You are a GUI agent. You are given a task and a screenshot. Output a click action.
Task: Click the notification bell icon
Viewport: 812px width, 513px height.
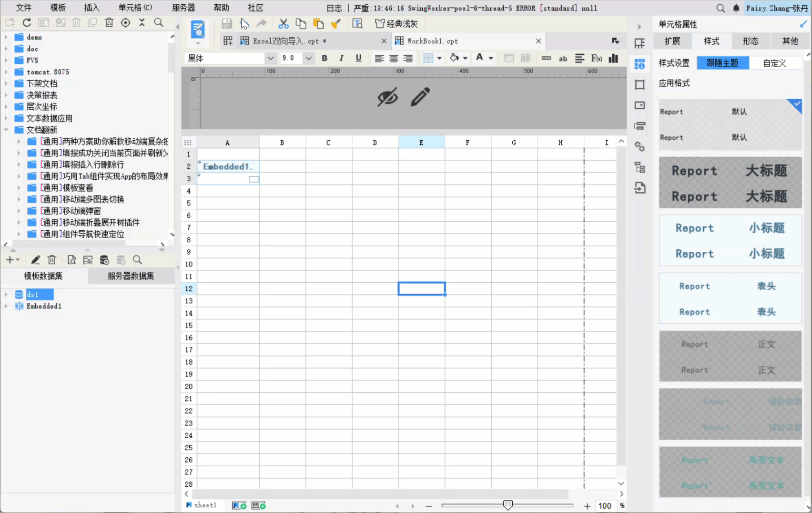click(736, 8)
